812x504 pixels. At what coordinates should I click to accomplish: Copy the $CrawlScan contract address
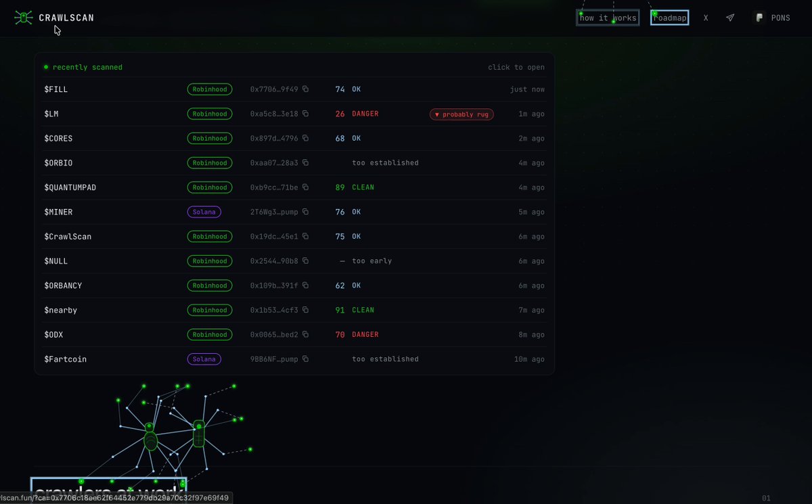(305, 236)
